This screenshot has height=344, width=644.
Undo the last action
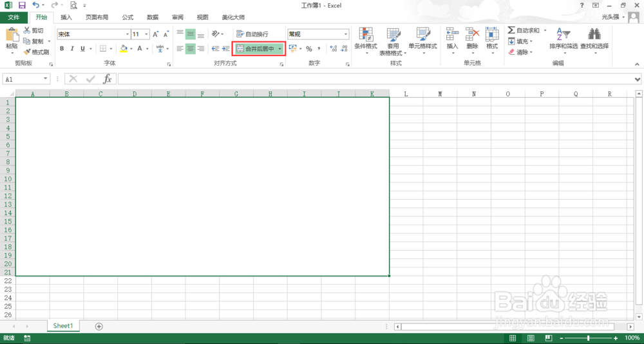[x=35, y=5]
